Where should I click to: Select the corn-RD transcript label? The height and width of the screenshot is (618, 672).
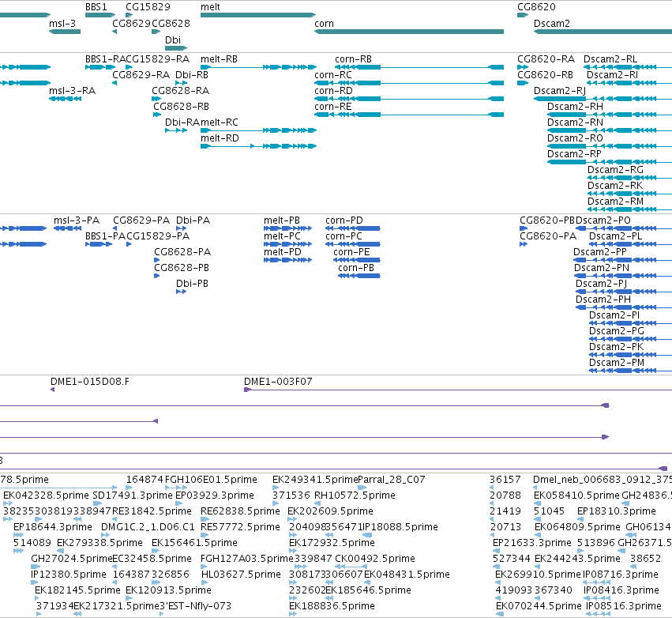point(333,91)
